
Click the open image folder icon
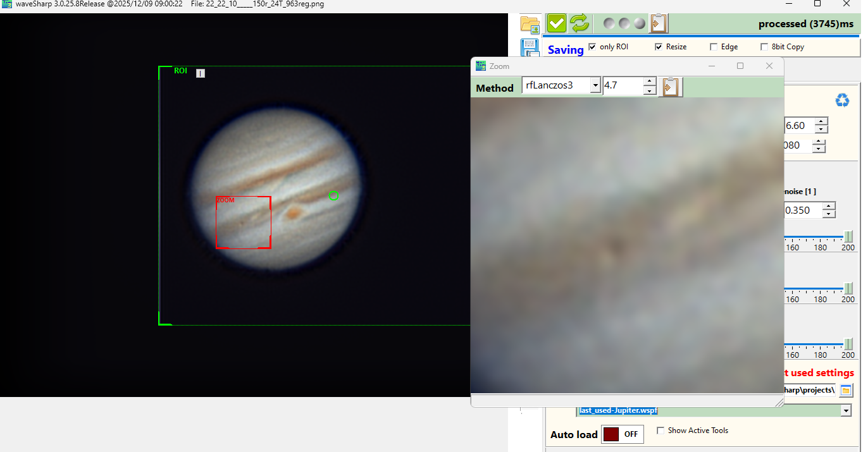click(530, 24)
